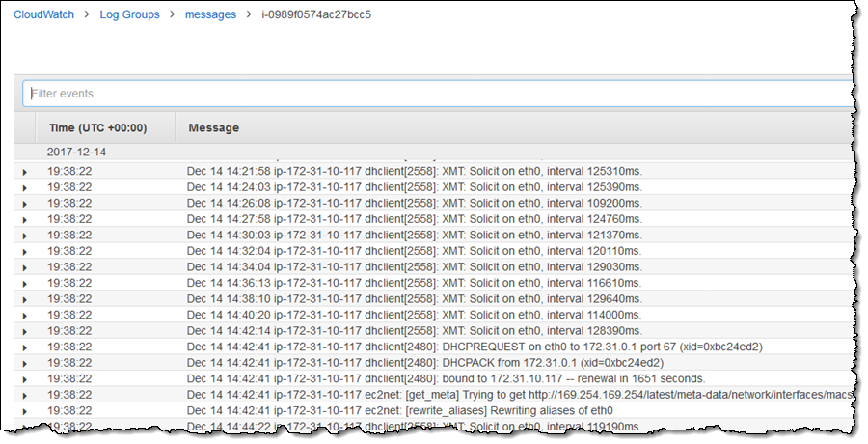
Task: Click the Message column header
Action: pos(213,127)
